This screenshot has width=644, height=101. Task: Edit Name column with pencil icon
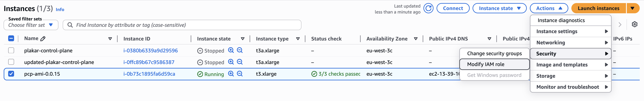click(43, 38)
